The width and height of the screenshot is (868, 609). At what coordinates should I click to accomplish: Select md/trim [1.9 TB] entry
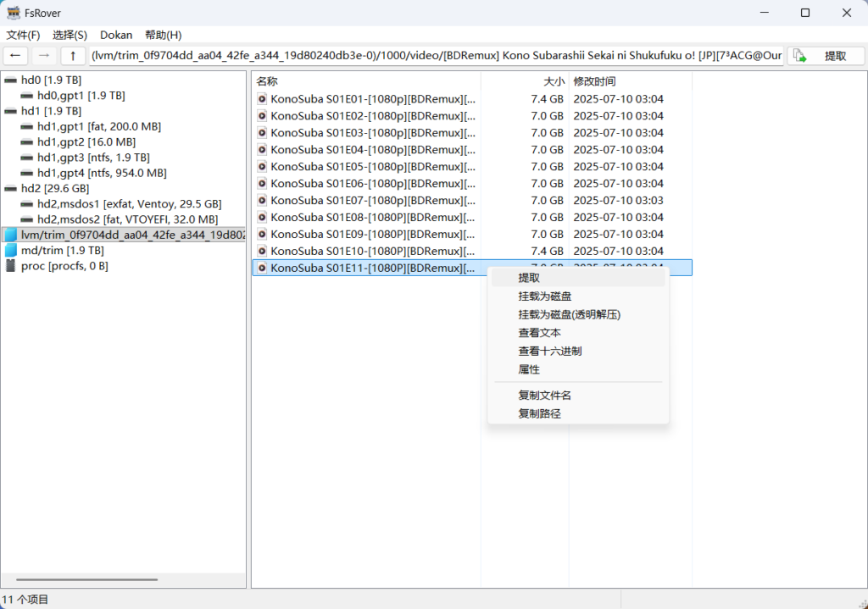point(63,251)
